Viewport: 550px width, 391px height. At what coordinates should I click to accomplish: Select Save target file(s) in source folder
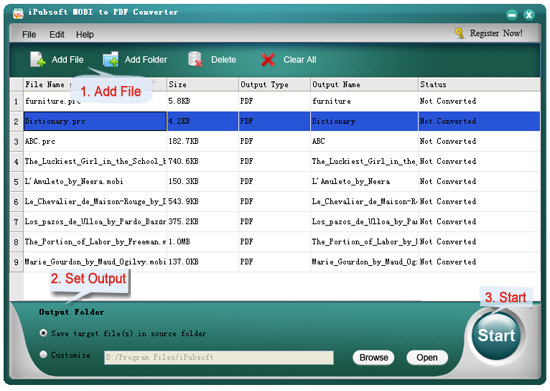click(43, 333)
